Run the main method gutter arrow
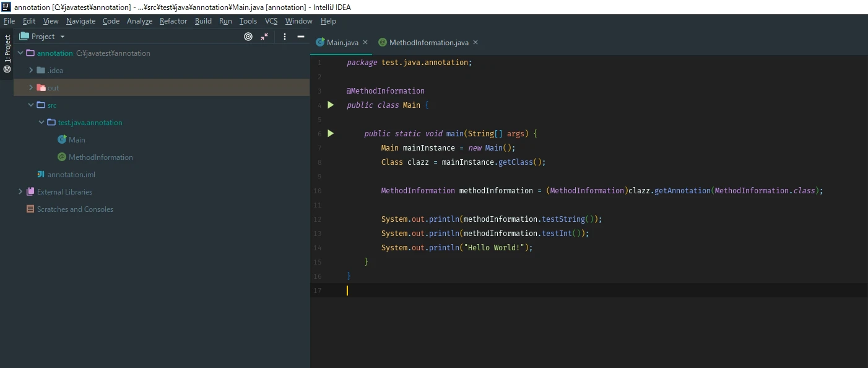The image size is (868, 368). pyautogui.click(x=331, y=133)
